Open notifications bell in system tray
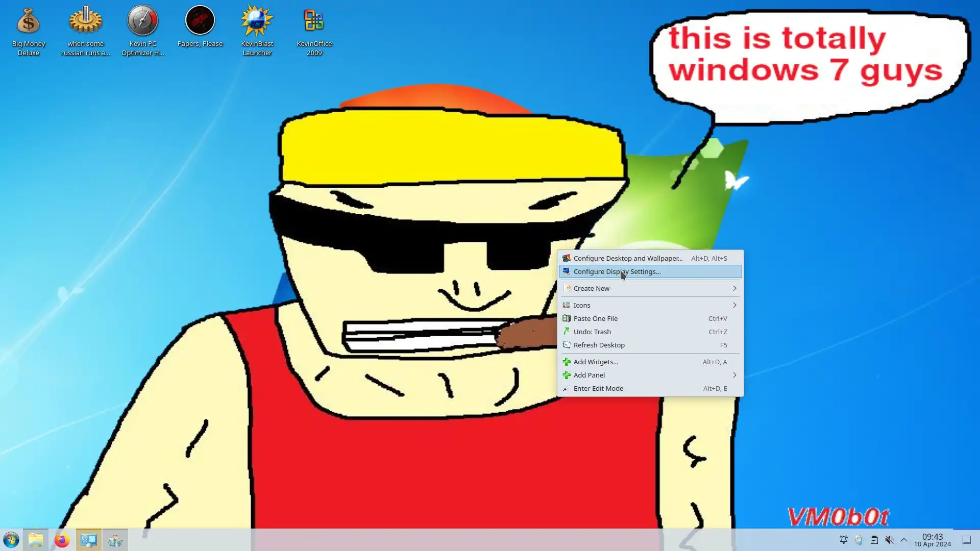Viewport: 980px width, 551px height. point(843,540)
